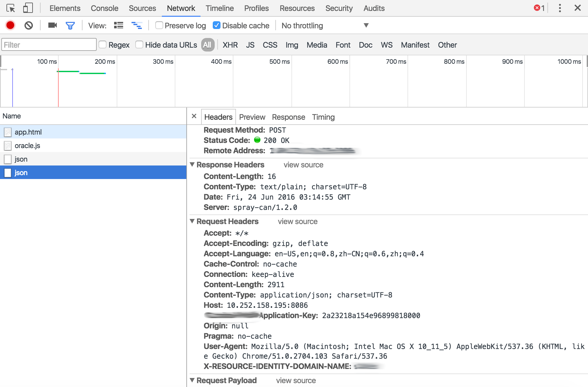Click inside the Filter input field
Viewport: 588px width, 387px height.
click(48, 44)
